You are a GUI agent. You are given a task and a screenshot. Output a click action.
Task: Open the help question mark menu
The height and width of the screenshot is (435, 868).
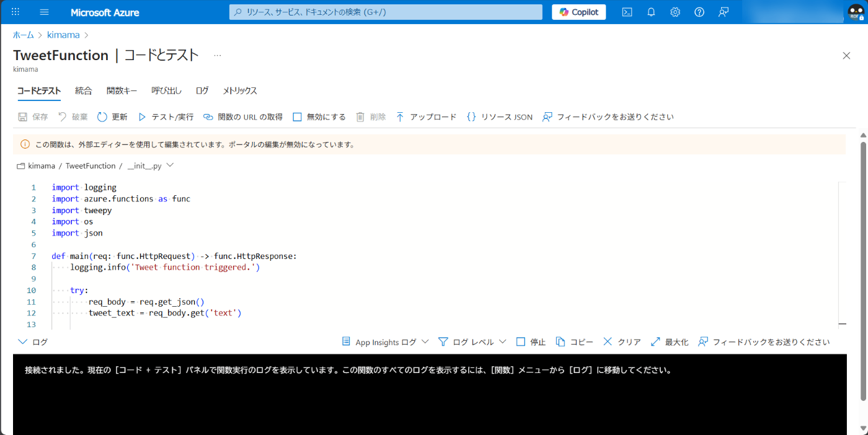[x=699, y=12]
